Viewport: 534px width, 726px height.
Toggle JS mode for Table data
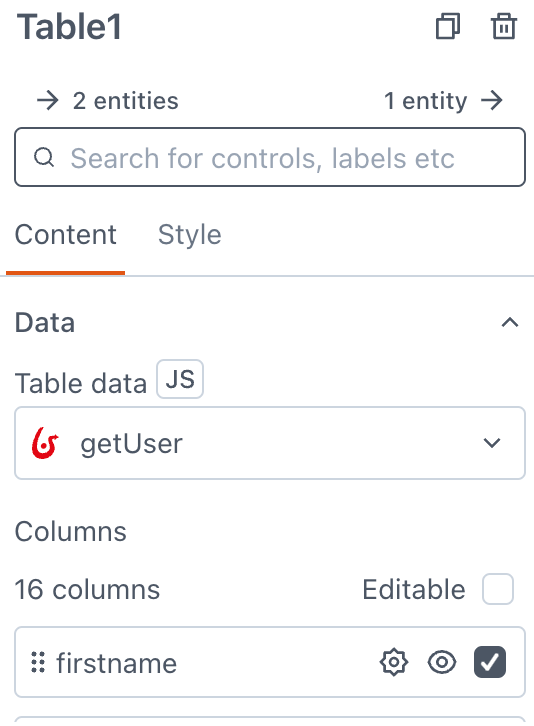[x=180, y=379]
